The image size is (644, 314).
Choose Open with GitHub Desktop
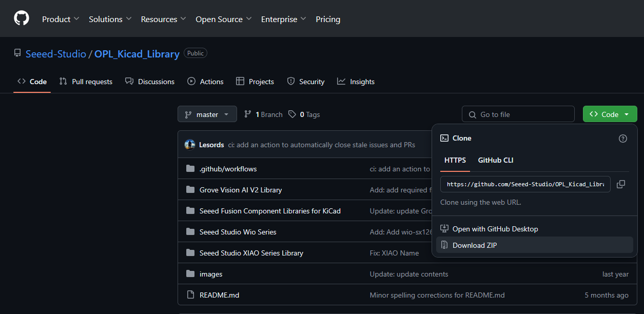tap(535, 229)
